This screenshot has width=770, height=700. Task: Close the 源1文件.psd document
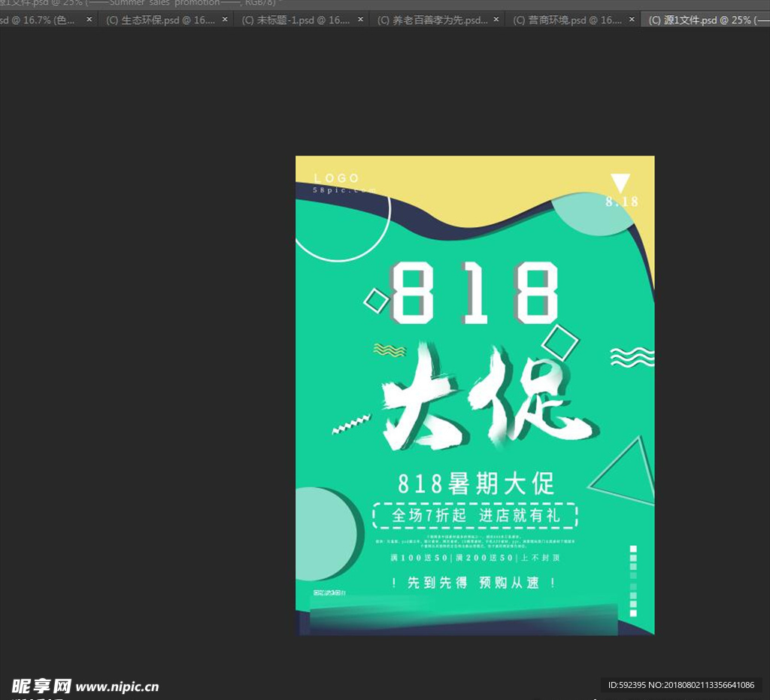click(765, 20)
